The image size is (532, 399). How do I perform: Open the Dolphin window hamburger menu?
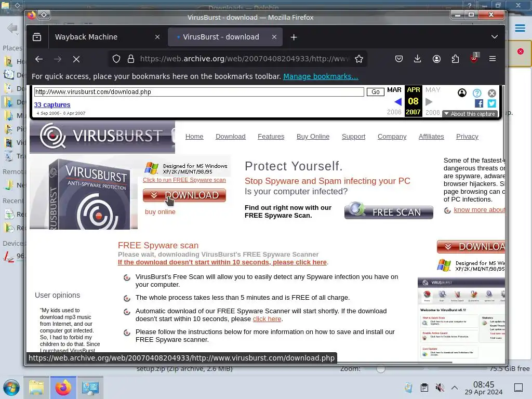point(520,28)
